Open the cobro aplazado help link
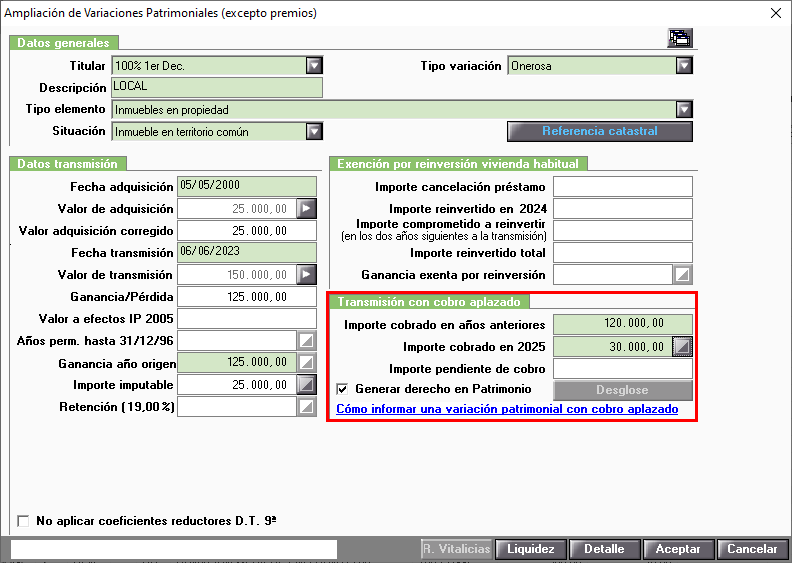The image size is (792, 563). pyautogui.click(x=507, y=409)
